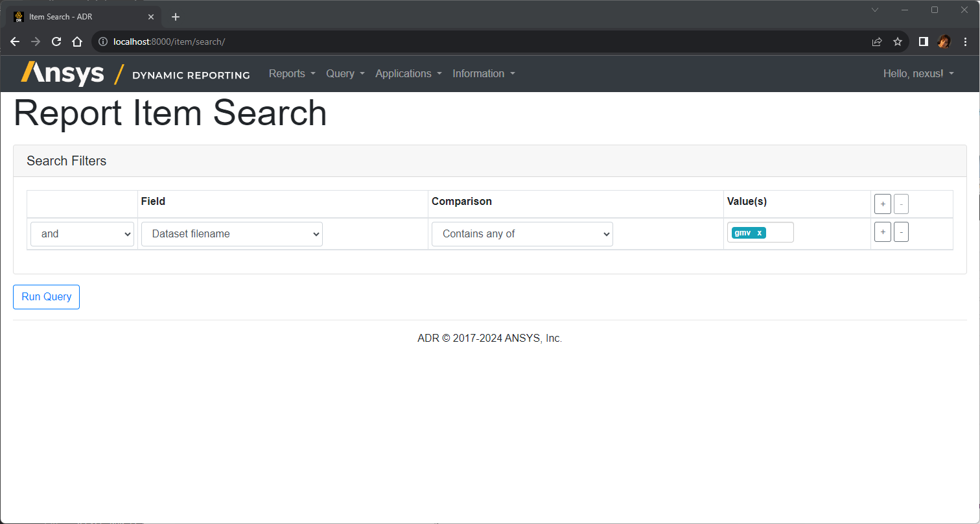The width and height of the screenshot is (980, 524).
Task: Open the user profile avatar
Action: click(944, 42)
